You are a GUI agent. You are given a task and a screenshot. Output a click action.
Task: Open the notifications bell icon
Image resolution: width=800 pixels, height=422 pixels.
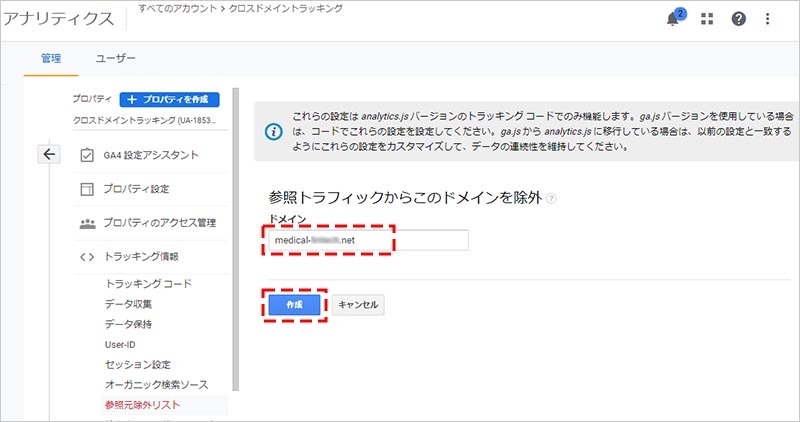[x=674, y=19]
